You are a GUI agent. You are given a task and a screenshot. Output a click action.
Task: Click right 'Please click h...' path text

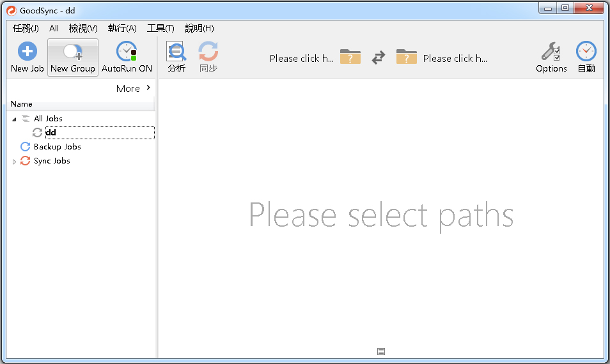[455, 59]
